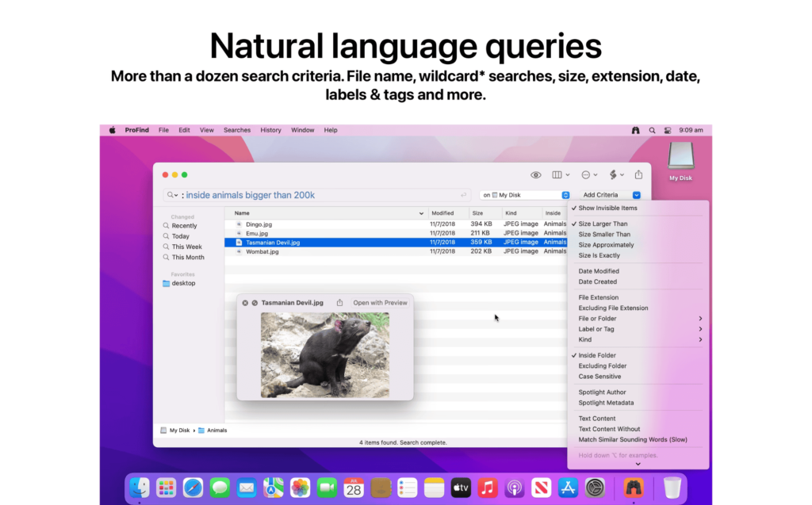Disable the Size Larger Than criterion
This screenshot has width=812, height=505.
click(604, 224)
